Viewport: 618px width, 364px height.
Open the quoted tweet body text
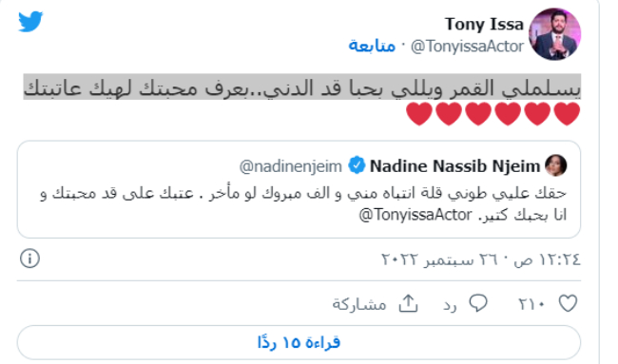[x=302, y=203]
